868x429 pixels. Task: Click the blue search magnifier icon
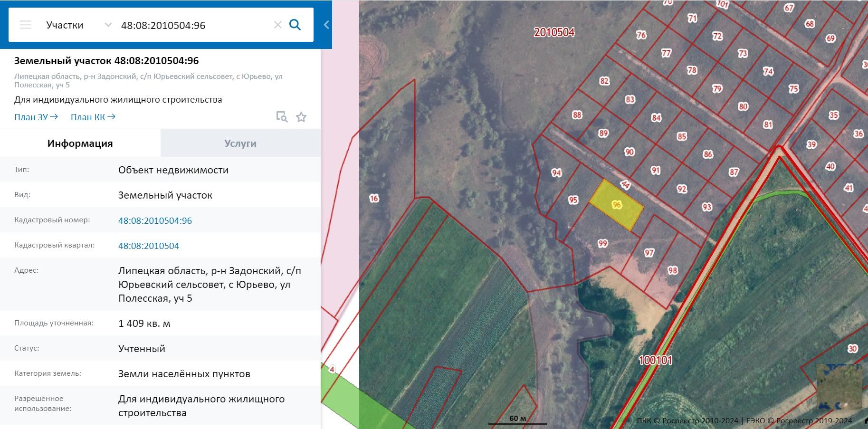point(295,25)
